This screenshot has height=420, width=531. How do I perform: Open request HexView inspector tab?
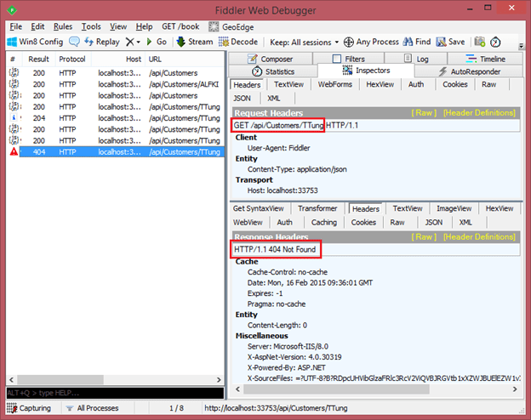[x=380, y=84]
